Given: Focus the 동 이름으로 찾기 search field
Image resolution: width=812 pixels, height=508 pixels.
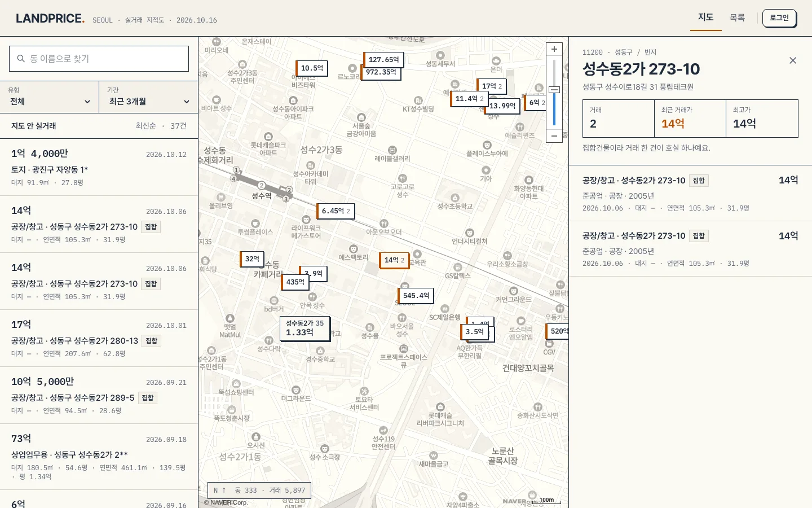Looking at the screenshot, I should click(99, 59).
